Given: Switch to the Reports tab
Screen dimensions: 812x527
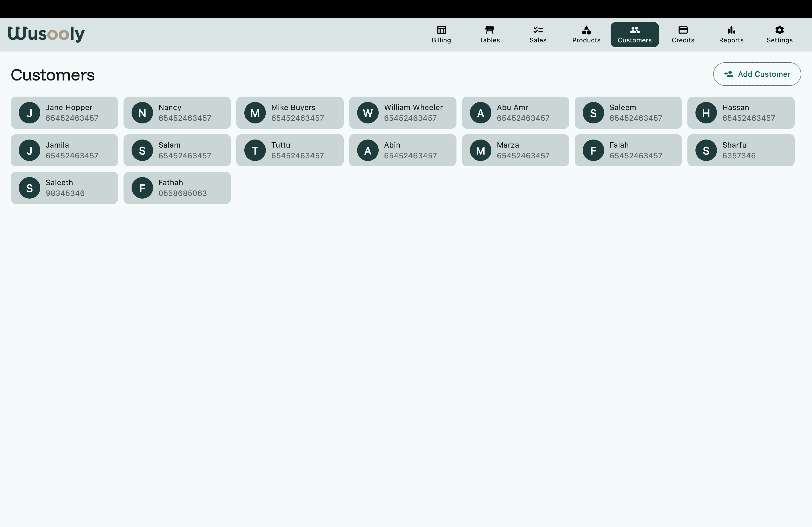Looking at the screenshot, I should 731,34.
